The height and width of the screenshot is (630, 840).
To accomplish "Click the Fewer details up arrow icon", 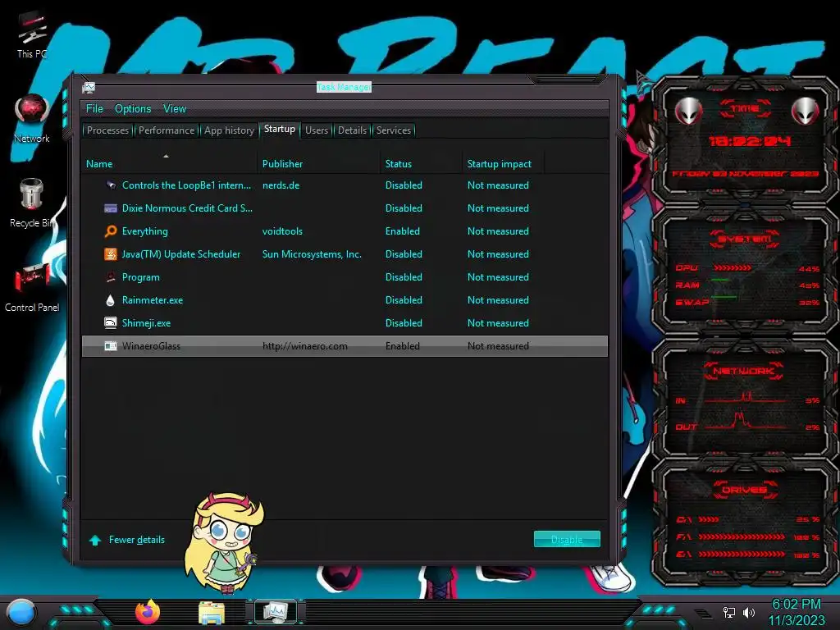I will 95,540.
